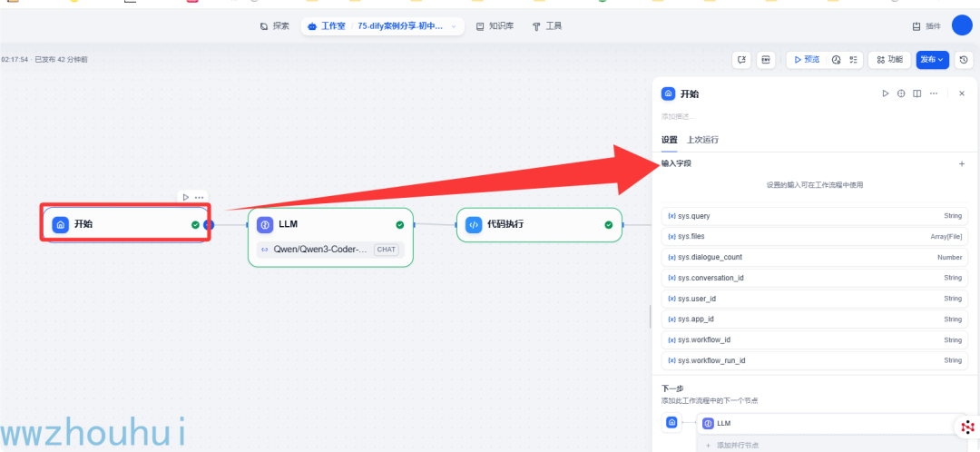980x452 pixels.
Task: Run the 开始 node via its play icon
Action: pos(186,197)
